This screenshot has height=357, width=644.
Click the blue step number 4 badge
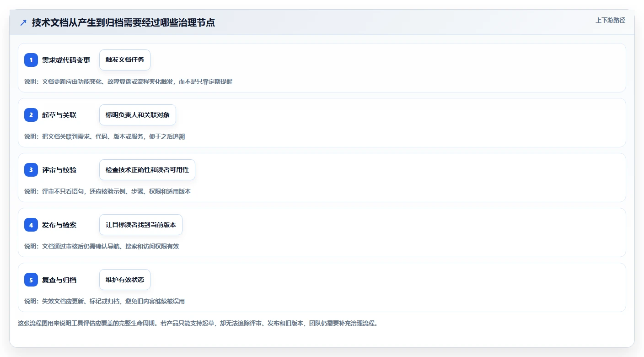click(31, 225)
